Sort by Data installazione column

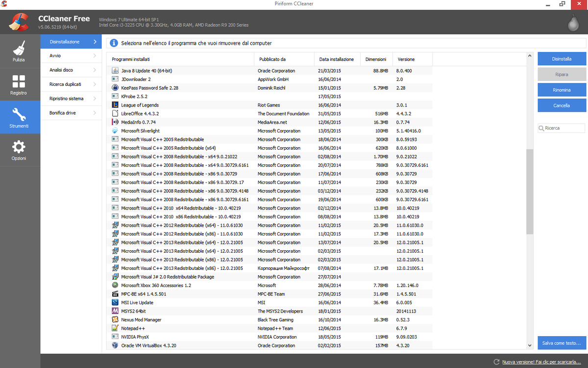pyautogui.click(x=337, y=59)
